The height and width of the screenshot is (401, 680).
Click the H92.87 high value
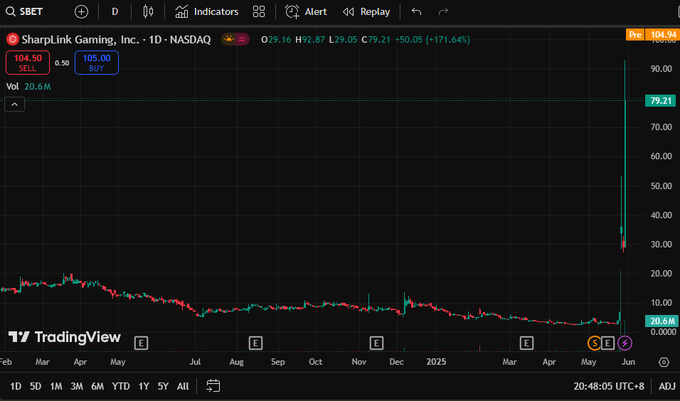coord(310,39)
